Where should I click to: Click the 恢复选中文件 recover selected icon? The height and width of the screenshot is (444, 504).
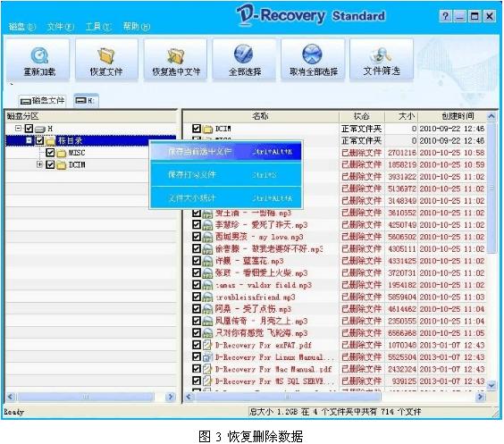[175, 55]
